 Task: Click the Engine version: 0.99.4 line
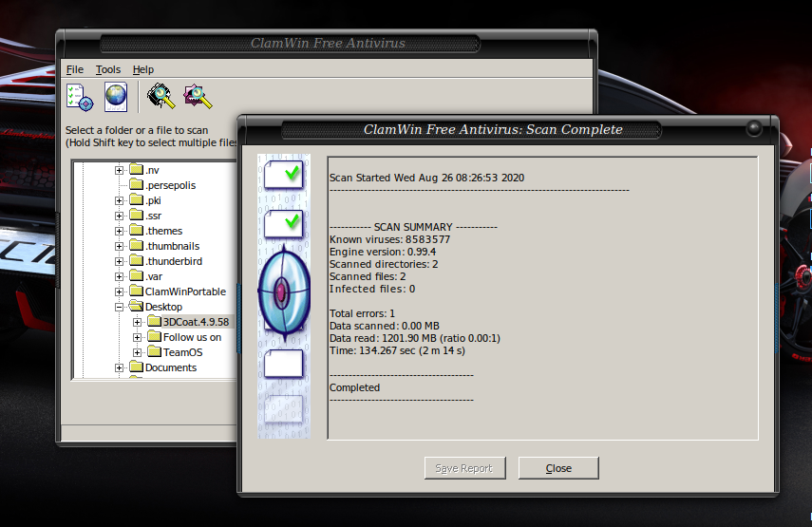point(383,252)
